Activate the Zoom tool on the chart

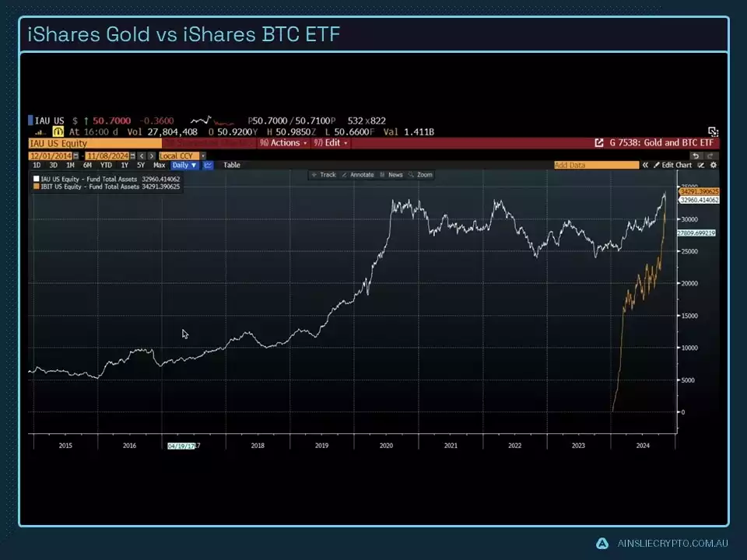[x=426, y=174]
